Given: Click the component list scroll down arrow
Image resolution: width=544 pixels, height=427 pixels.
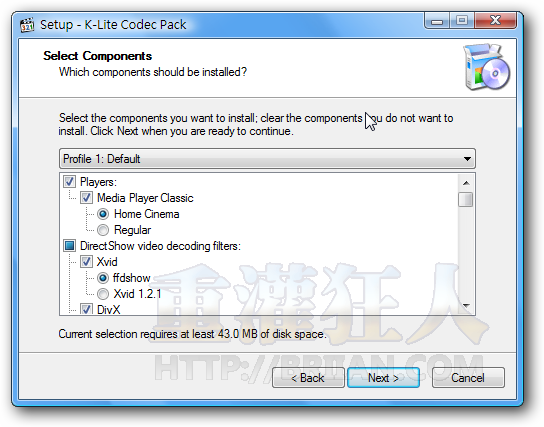Looking at the screenshot, I should [466, 305].
